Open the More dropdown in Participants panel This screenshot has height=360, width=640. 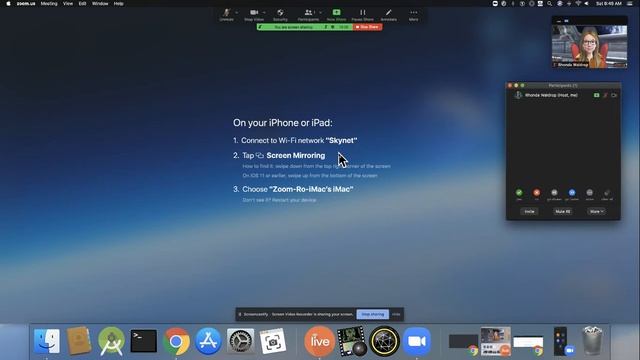(596, 211)
